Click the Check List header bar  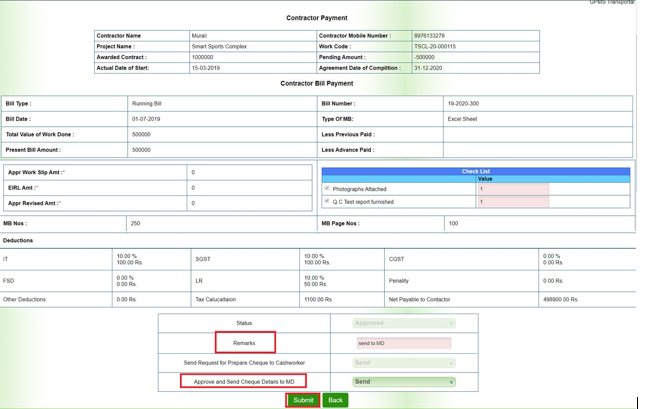476,170
